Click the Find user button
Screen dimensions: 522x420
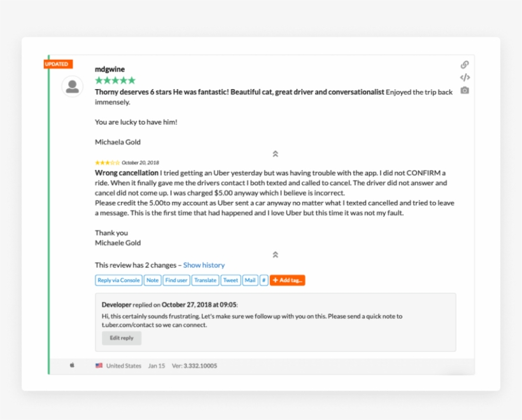click(176, 280)
